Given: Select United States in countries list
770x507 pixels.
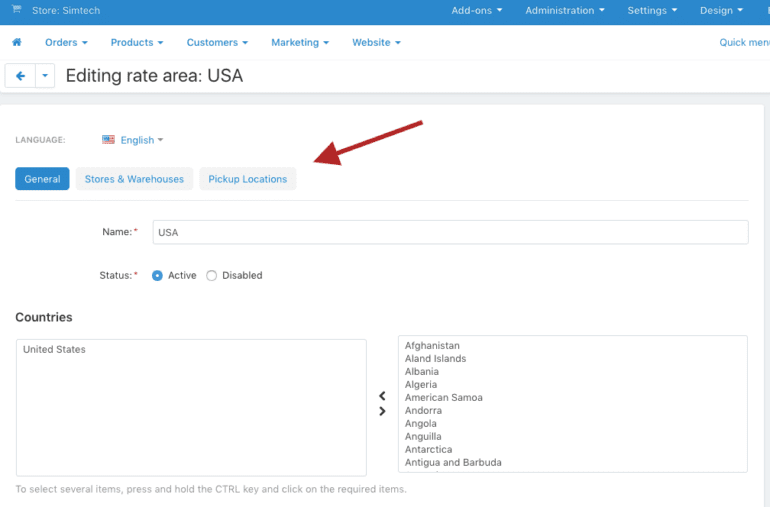Looking at the screenshot, I should coord(55,350).
